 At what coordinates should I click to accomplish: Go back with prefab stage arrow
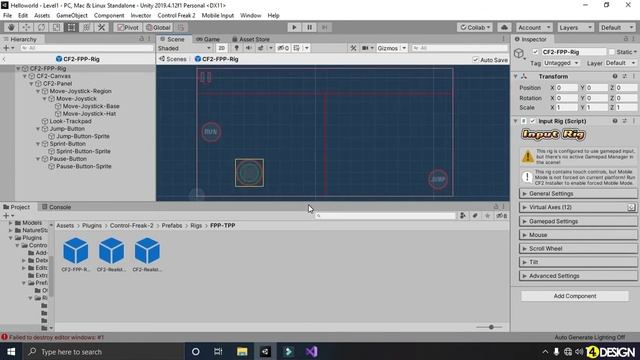tap(4, 59)
